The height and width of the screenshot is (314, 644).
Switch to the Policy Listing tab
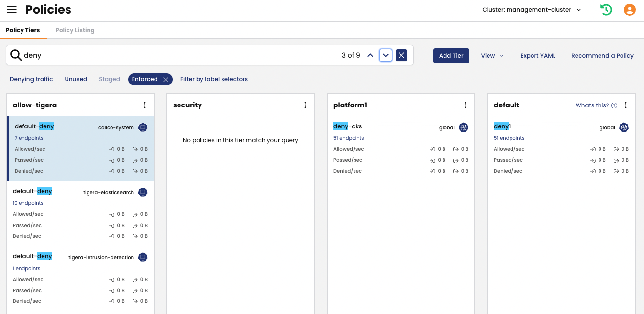tap(75, 30)
